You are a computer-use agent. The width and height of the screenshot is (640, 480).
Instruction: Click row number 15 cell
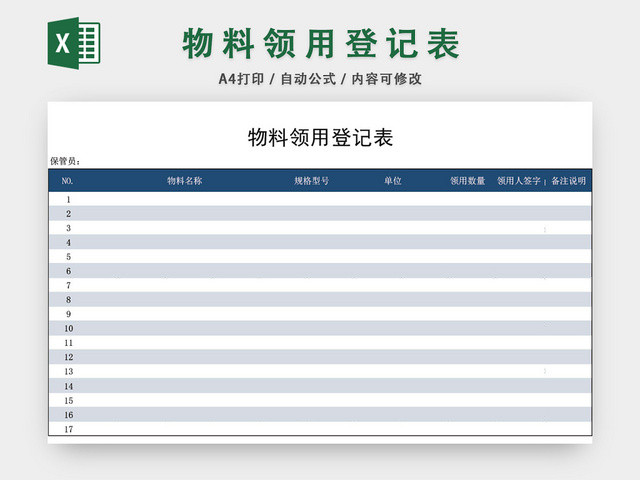pyautogui.click(x=68, y=400)
